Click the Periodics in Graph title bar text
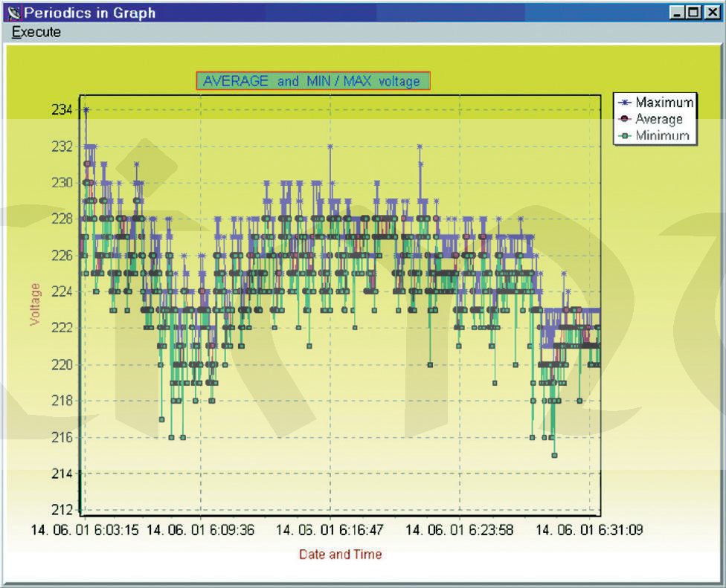Viewport: 726px width, 588px height. coord(89,13)
